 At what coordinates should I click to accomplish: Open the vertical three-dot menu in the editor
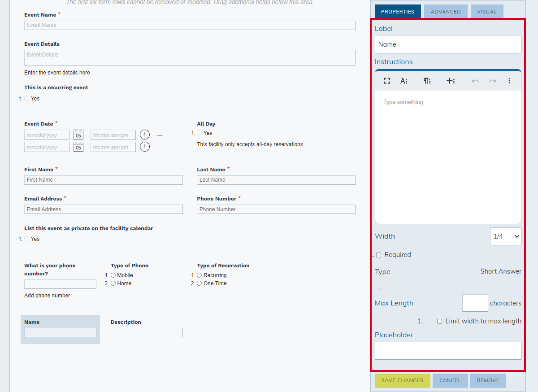click(x=509, y=81)
